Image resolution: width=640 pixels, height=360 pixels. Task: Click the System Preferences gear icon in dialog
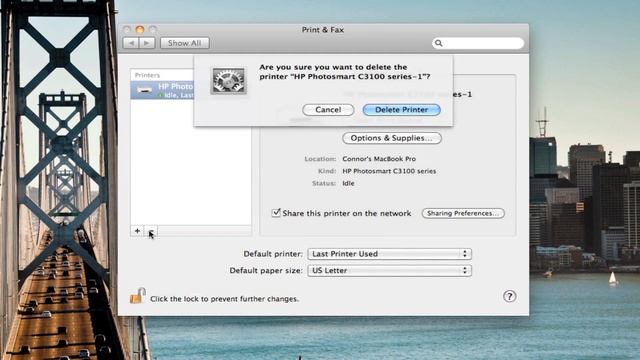[x=229, y=80]
